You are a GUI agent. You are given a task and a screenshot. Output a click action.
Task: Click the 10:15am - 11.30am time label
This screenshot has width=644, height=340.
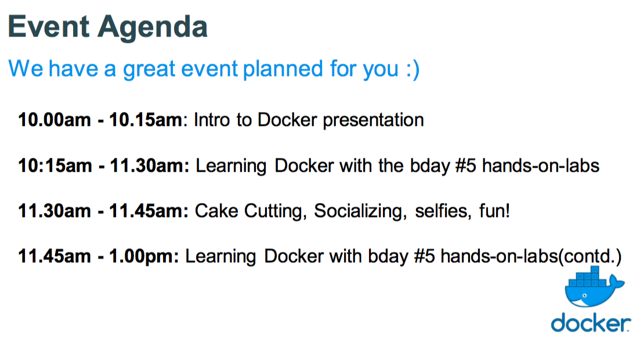click(103, 165)
